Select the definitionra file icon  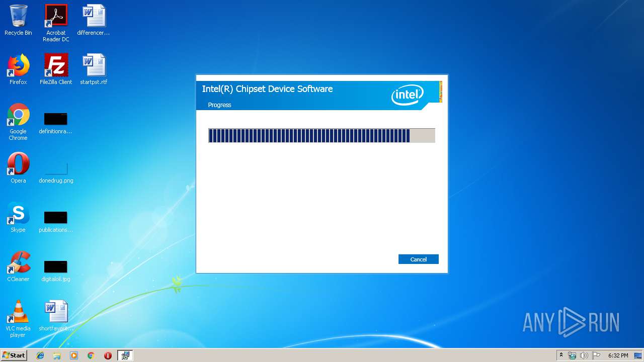click(x=55, y=123)
